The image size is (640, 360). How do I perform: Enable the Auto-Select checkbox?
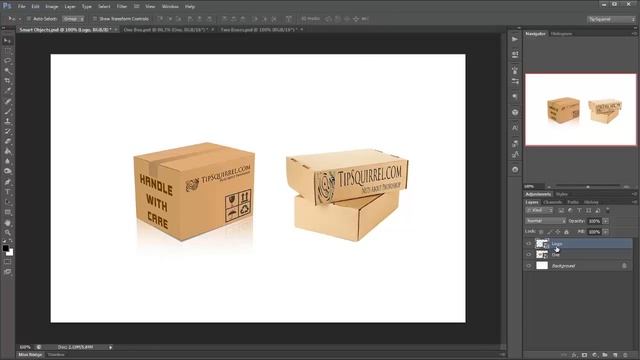29,19
